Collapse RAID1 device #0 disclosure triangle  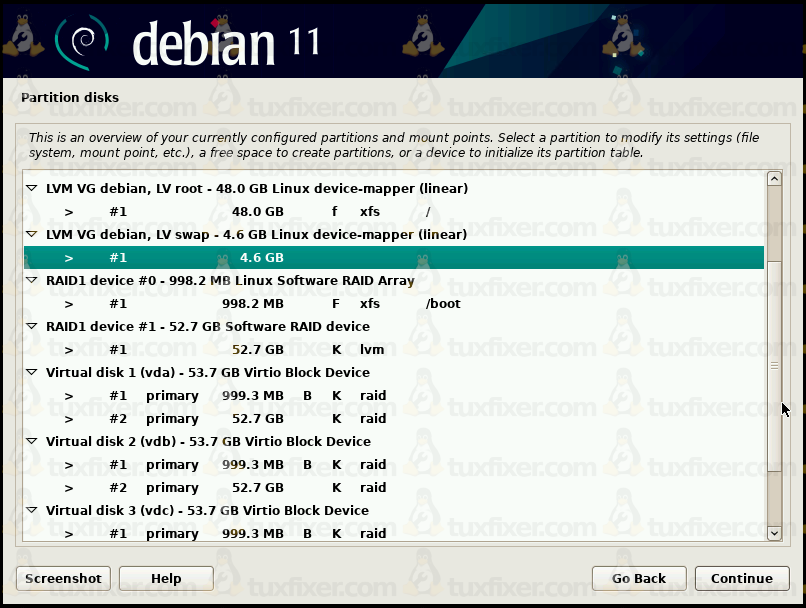pyautogui.click(x=32, y=281)
